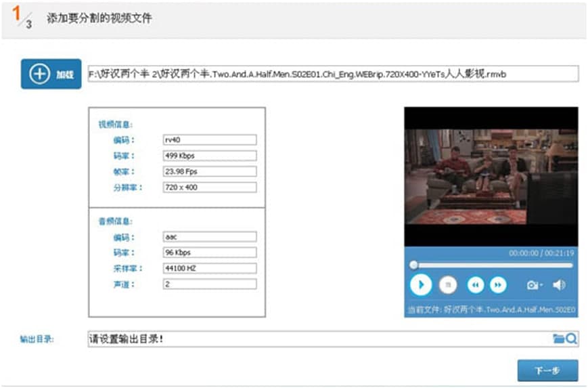The image size is (588, 388).
Task: Go to next step with 下一步
Action: (x=547, y=370)
